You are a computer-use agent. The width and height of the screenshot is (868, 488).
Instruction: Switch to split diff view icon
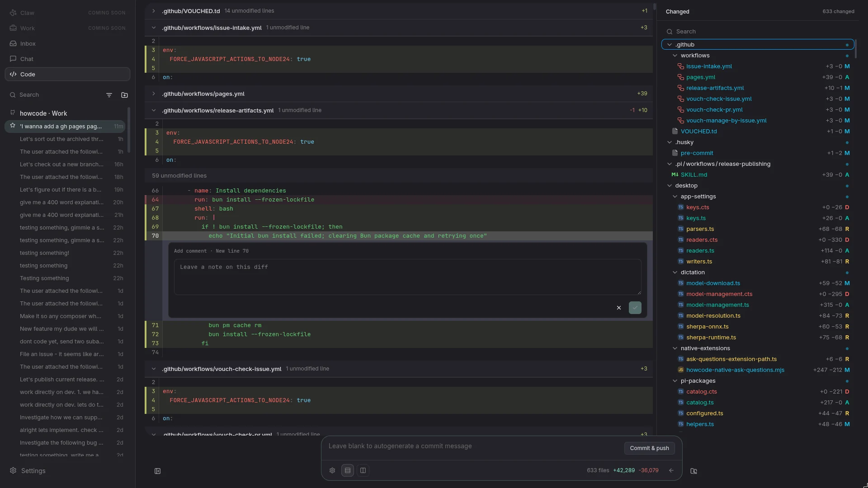click(363, 470)
